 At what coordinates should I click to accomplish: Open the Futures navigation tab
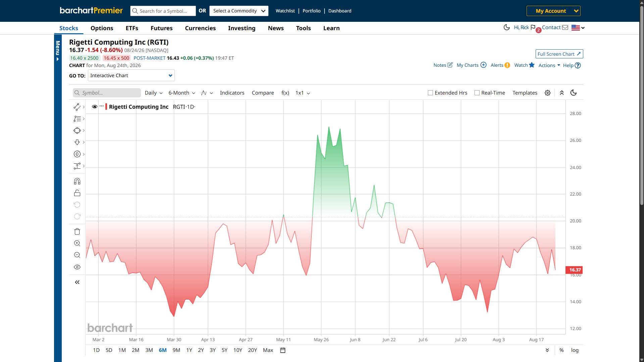(x=161, y=28)
